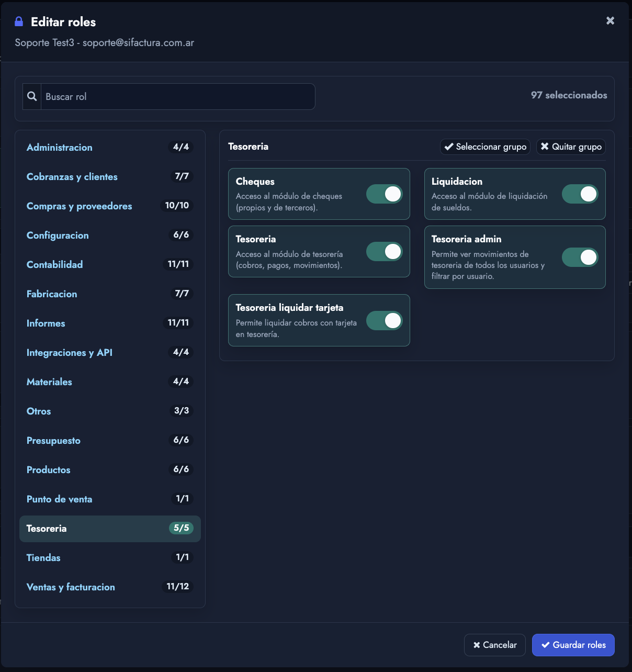Click Seleccionar grupo button
Viewport: 632px width, 672px height.
point(486,147)
